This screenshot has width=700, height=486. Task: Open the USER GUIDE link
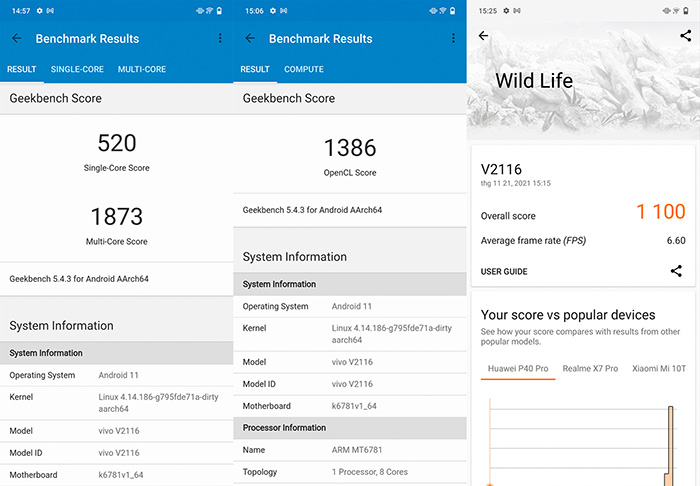[x=504, y=271]
